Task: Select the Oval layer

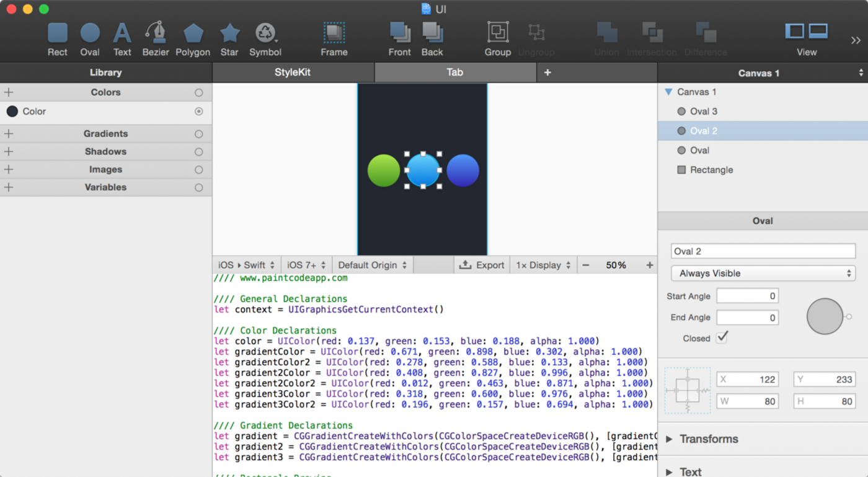Action: (x=763, y=150)
